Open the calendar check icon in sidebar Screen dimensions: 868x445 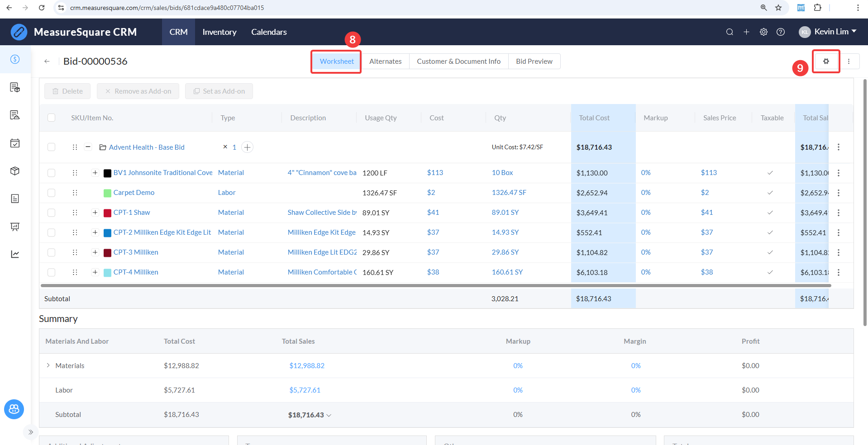coord(15,143)
